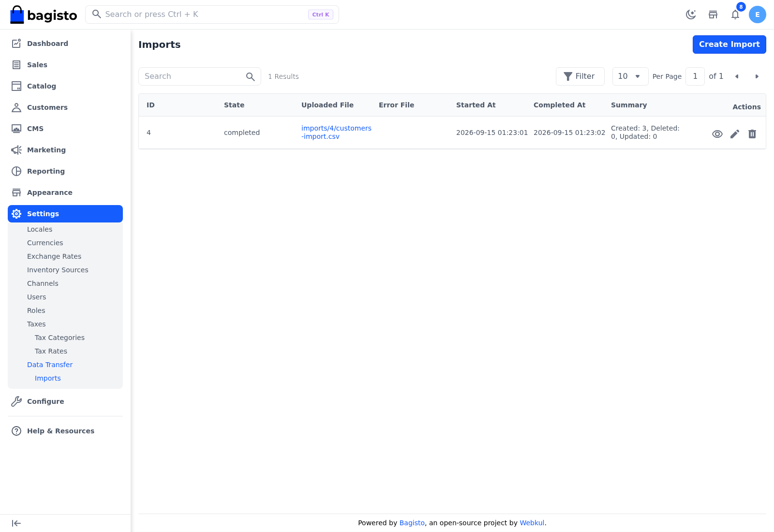The width and height of the screenshot is (774, 532).
Task: Collapse the sidebar menu arrow
Action: pos(16,523)
